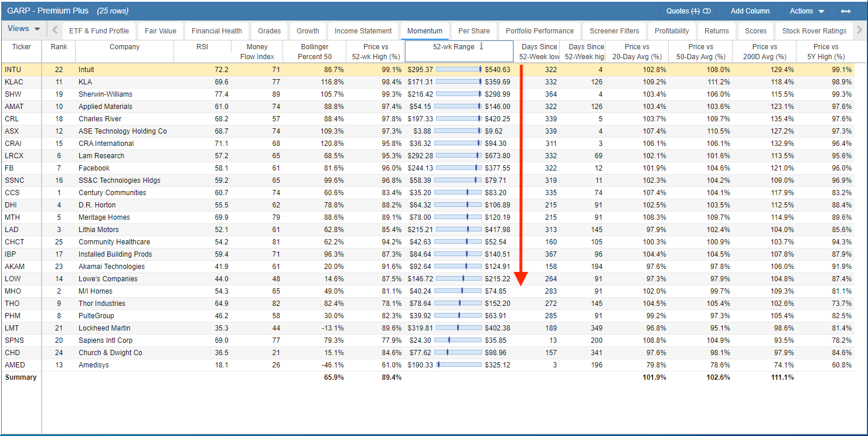Click the Church & Dwight Co name

tap(110, 353)
